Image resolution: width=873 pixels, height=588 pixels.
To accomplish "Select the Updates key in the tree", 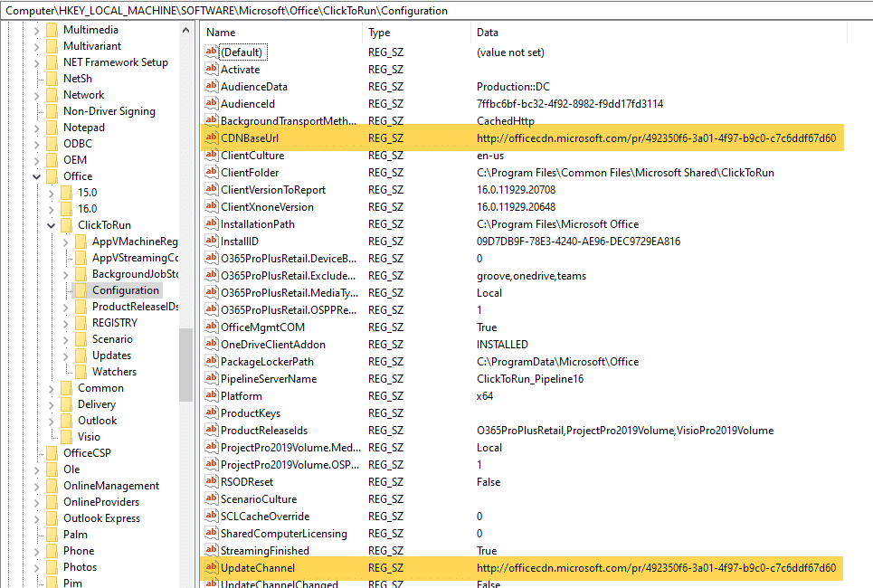I will (x=111, y=356).
